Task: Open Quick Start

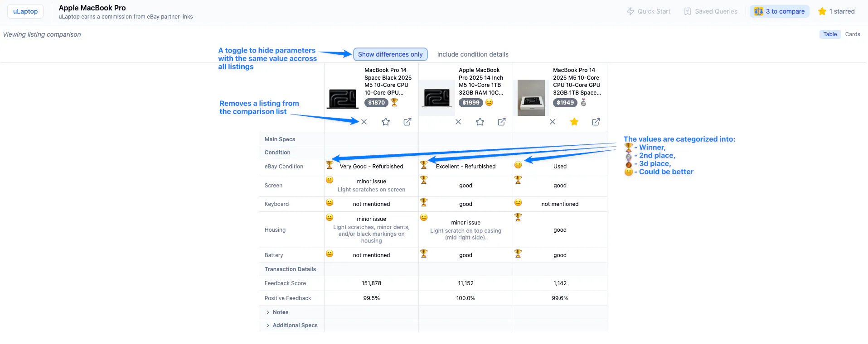Action: point(649,11)
